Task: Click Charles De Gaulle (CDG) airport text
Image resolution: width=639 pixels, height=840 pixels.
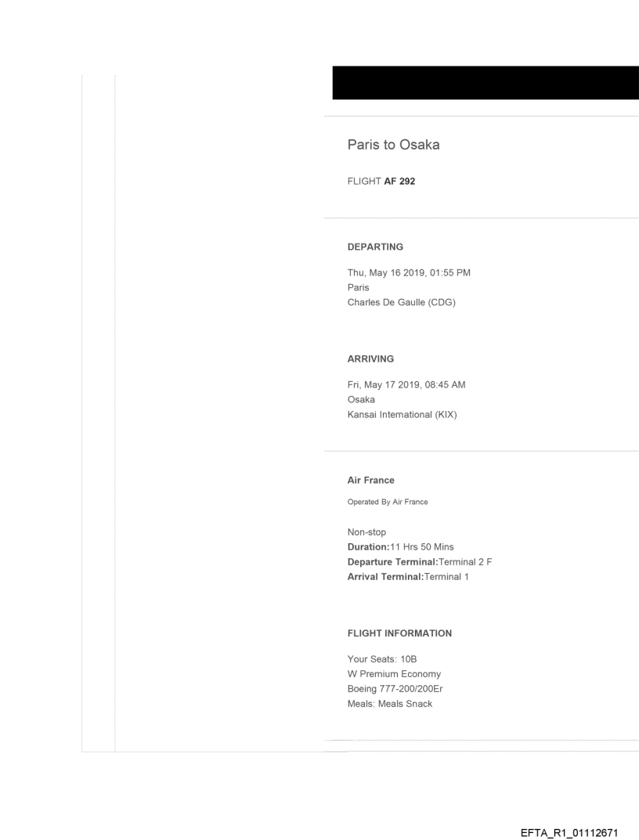Action: (x=401, y=303)
